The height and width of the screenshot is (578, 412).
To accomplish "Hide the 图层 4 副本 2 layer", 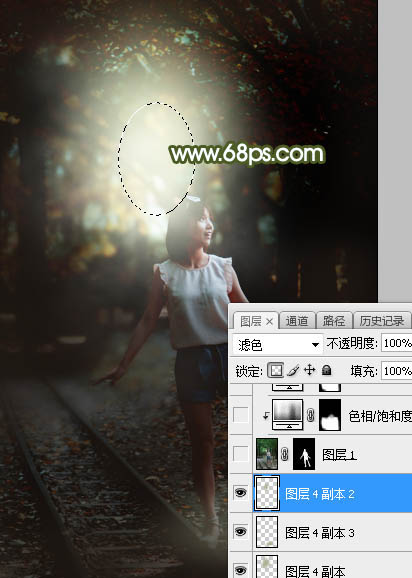I will [241, 492].
